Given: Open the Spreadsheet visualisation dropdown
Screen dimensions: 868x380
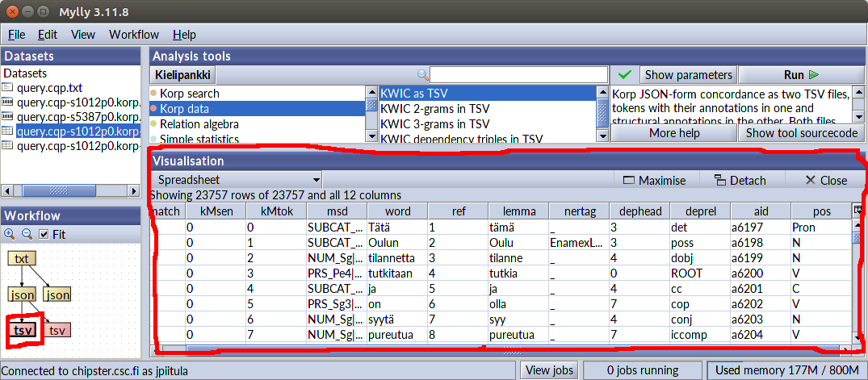Looking at the screenshot, I should 237,180.
